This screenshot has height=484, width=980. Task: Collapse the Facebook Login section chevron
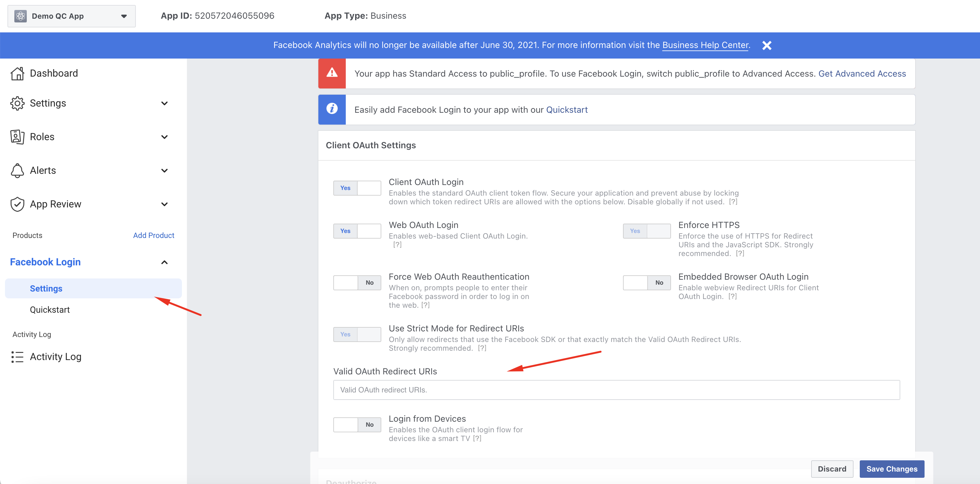164,262
